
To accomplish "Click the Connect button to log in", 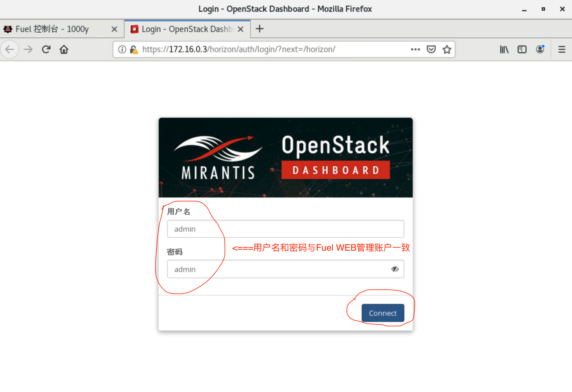I will 383,313.
